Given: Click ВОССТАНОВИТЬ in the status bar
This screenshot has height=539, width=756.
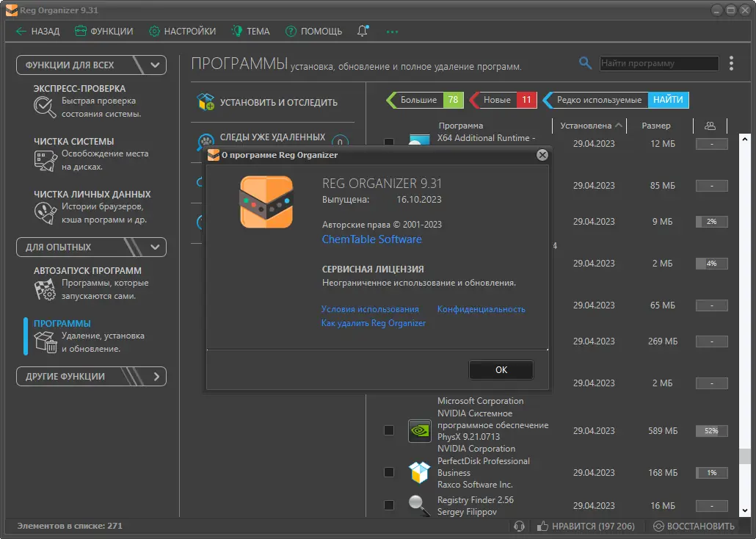Looking at the screenshot, I should pos(694,526).
